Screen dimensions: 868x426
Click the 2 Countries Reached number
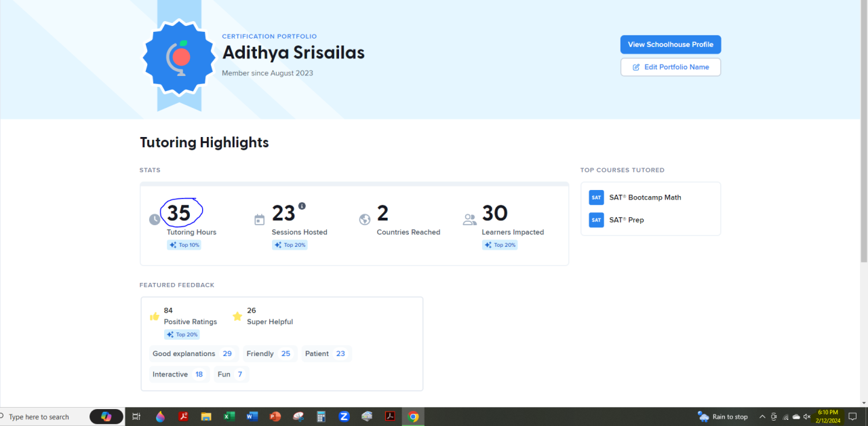383,214
